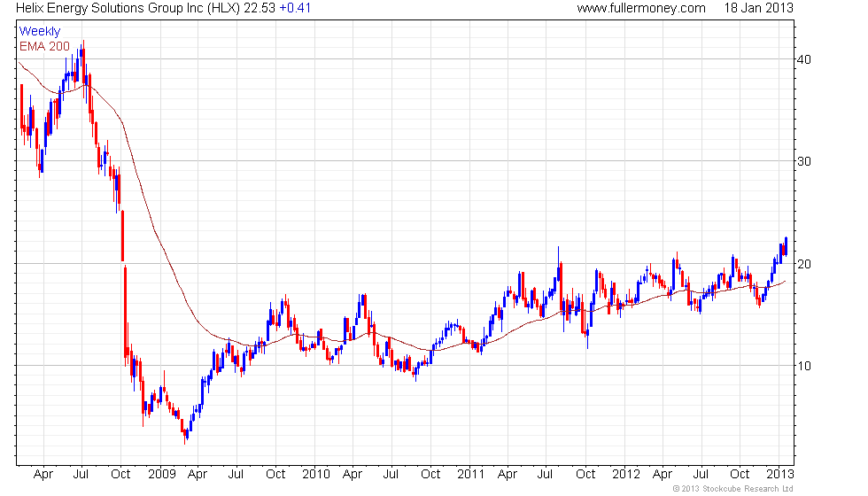Click the +0.41 price change figure
868x496 pixels.
296,9
